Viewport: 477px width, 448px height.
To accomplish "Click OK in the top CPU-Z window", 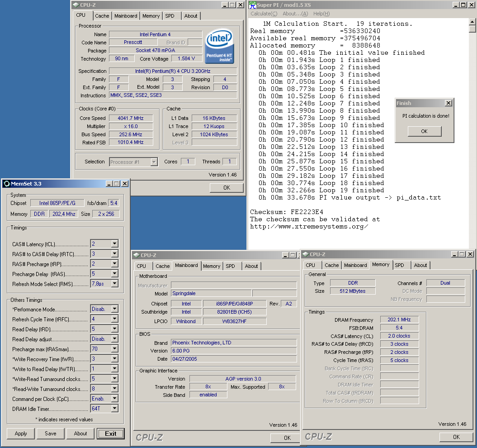I will coord(227,188).
